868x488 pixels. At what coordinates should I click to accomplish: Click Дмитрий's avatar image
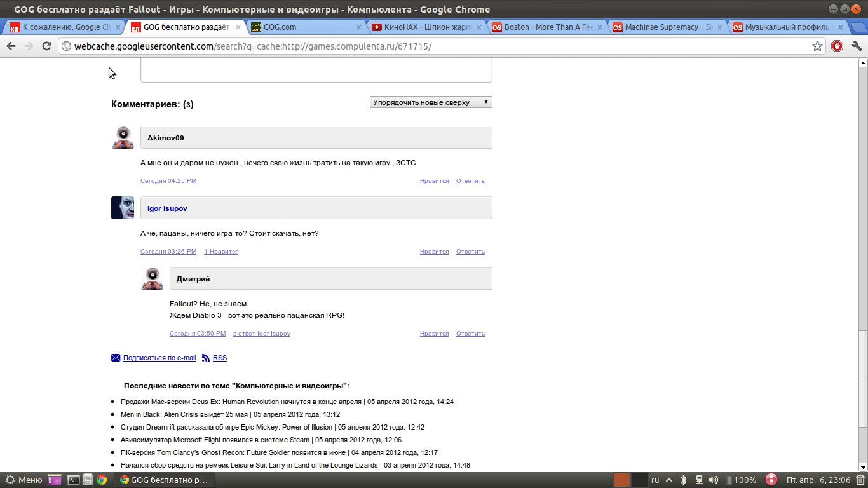(152, 278)
